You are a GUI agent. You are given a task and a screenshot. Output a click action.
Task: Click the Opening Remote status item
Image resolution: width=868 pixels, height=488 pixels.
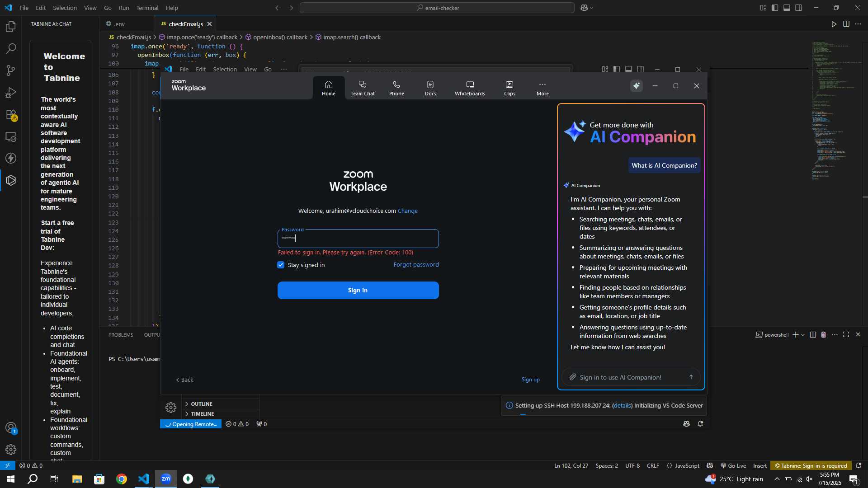pos(191,424)
